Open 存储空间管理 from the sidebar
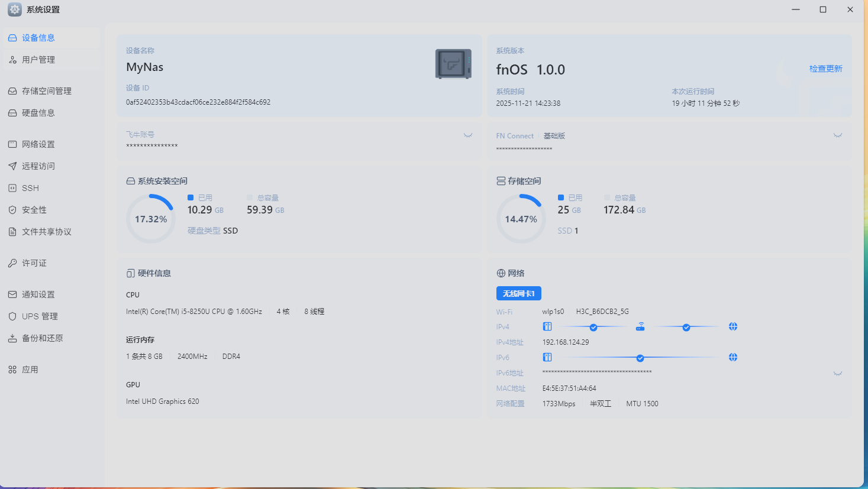 point(51,91)
